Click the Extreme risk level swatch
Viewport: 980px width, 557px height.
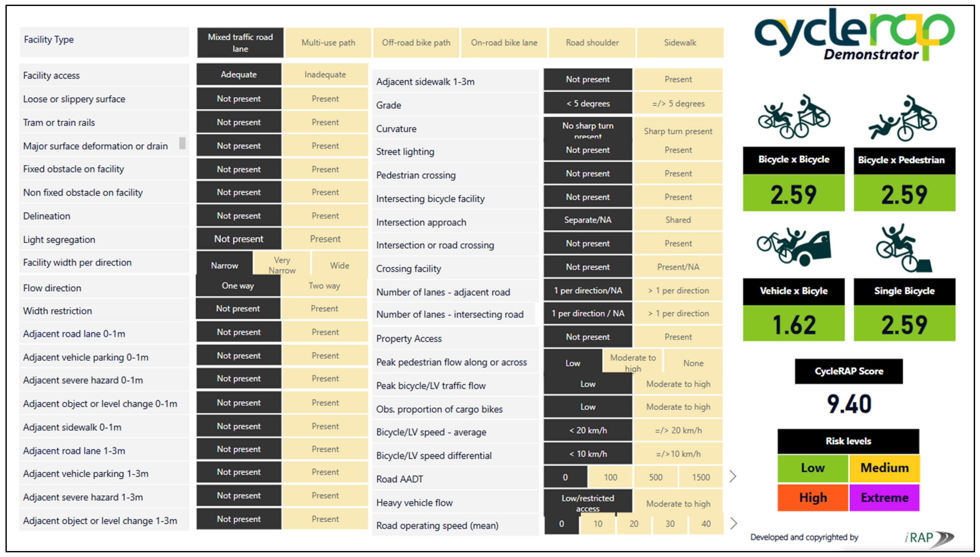(884, 497)
